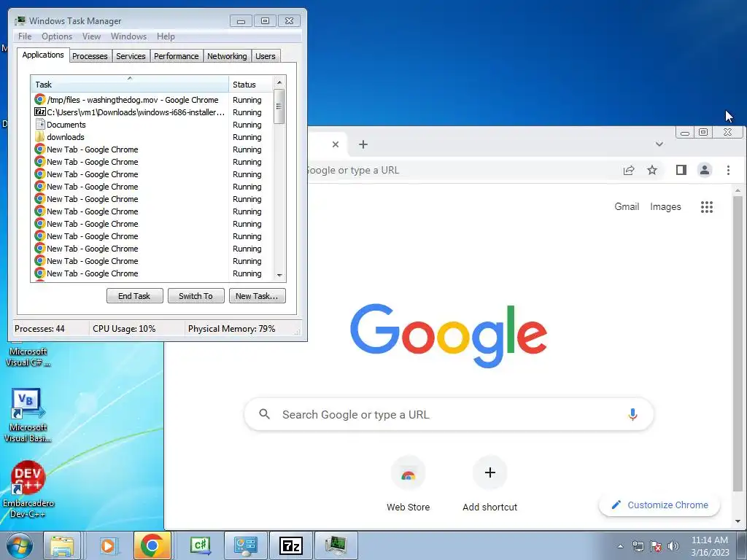Switch to Chrome on the taskbar

(152, 545)
